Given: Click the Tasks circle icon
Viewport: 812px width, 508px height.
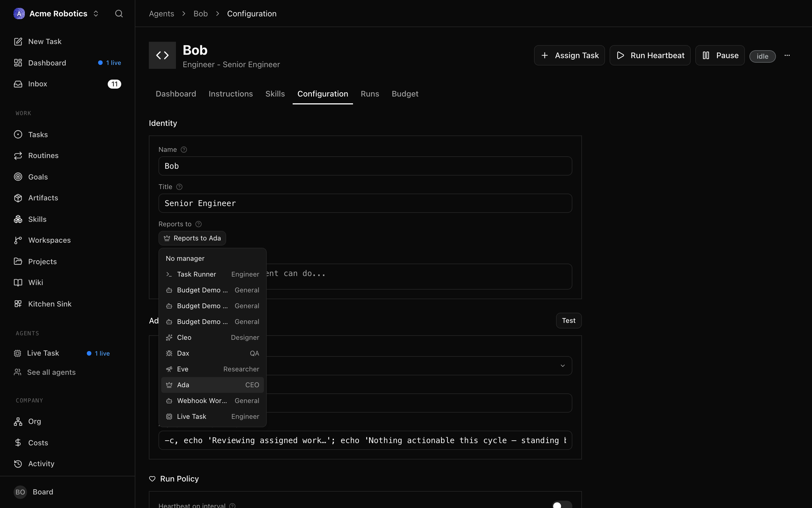Looking at the screenshot, I should [x=18, y=134].
